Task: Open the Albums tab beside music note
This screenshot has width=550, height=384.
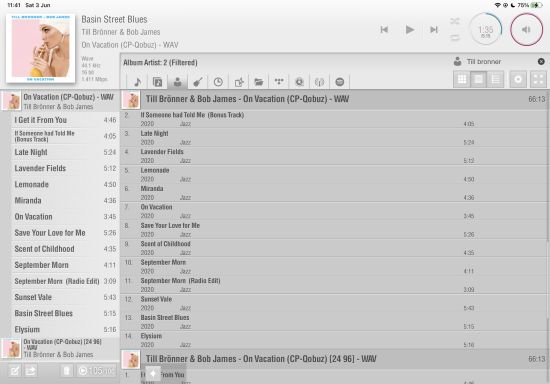Action: [x=157, y=82]
